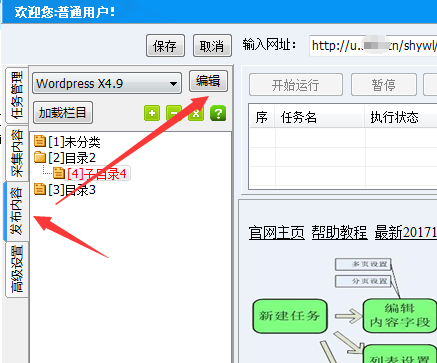Open the 帮助教程 link
The image size is (437, 363).
339,232
